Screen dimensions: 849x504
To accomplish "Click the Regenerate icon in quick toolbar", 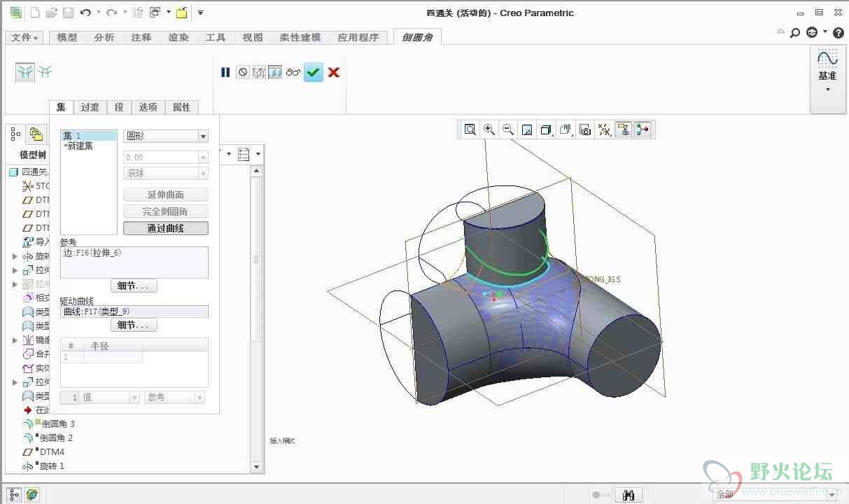I will 138,13.
